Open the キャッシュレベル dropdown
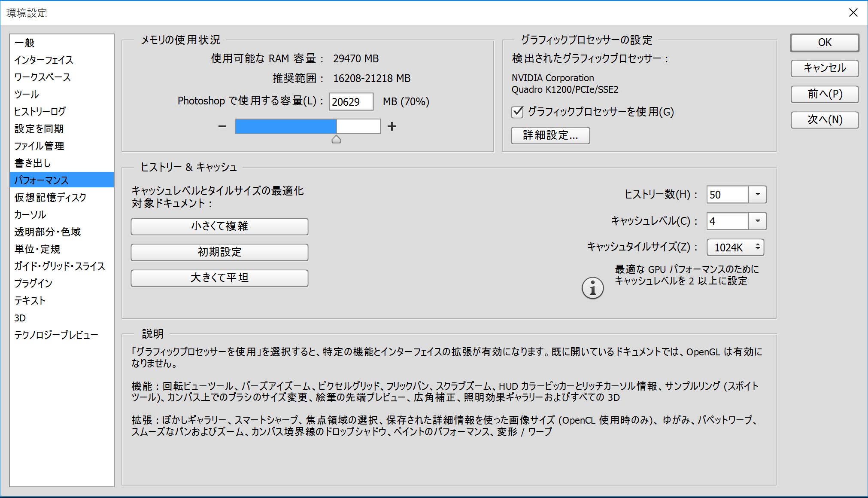The height and width of the screenshot is (498, 868). click(x=757, y=221)
